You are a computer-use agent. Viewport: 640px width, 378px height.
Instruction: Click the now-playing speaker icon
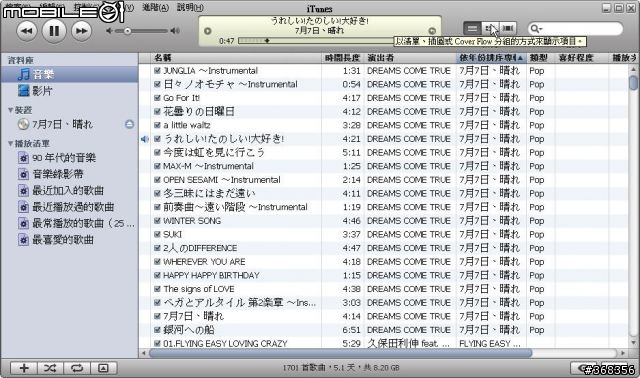click(144, 139)
